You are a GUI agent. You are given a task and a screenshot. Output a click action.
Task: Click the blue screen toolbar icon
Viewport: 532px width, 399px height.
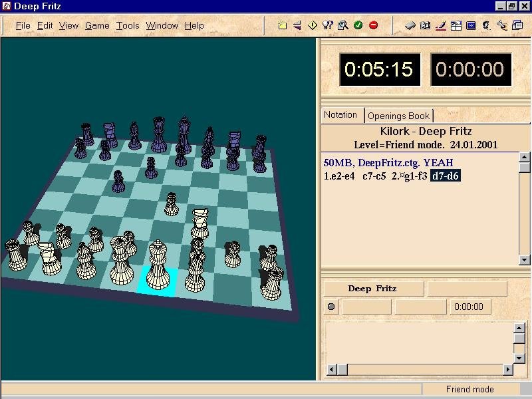click(471, 25)
